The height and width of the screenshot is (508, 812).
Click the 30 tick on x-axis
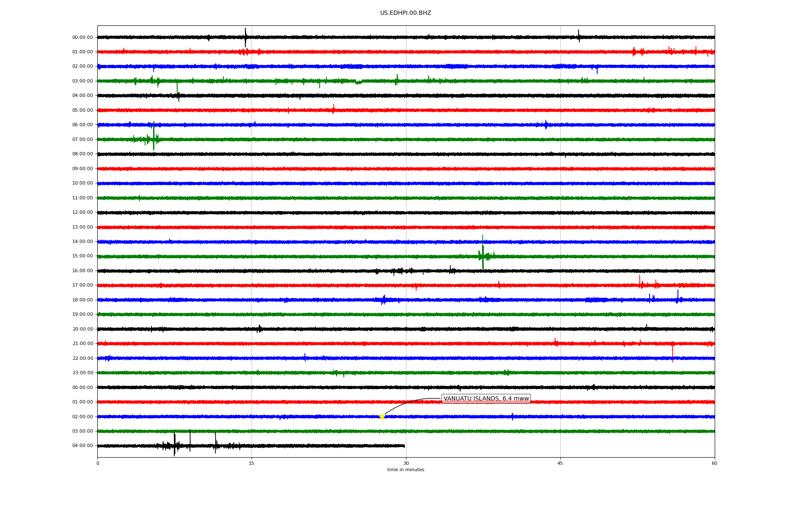(406, 463)
